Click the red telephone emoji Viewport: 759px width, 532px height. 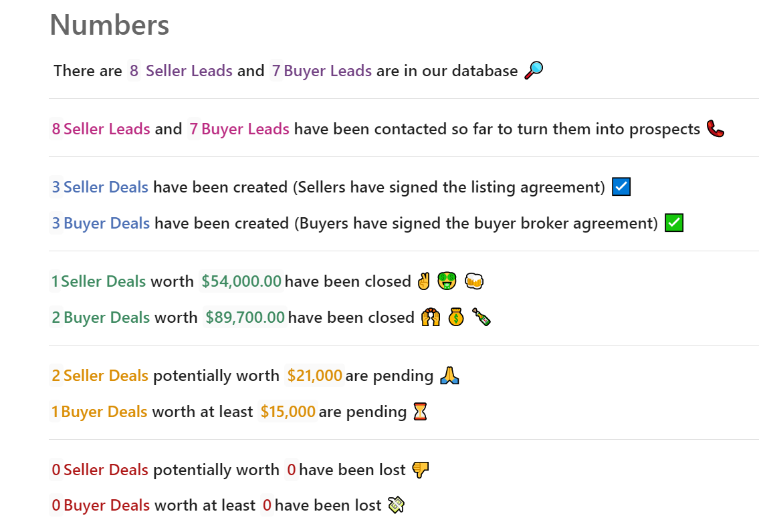coord(716,128)
